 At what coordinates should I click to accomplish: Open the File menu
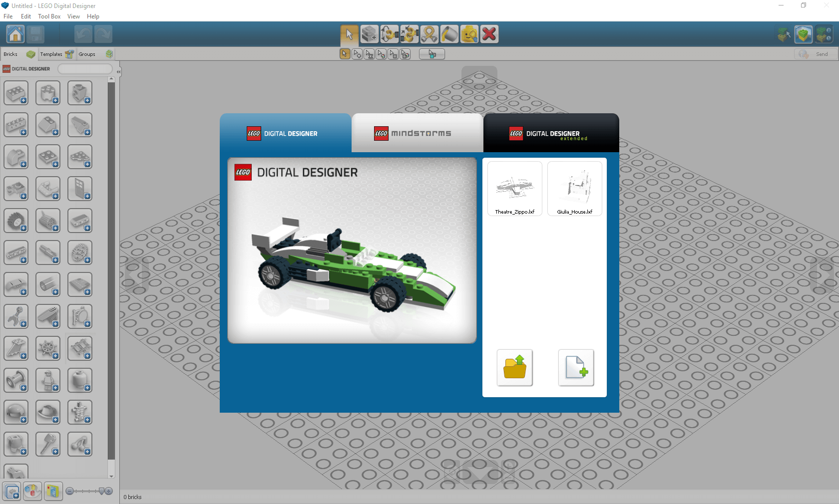pyautogui.click(x=8, y=16)
